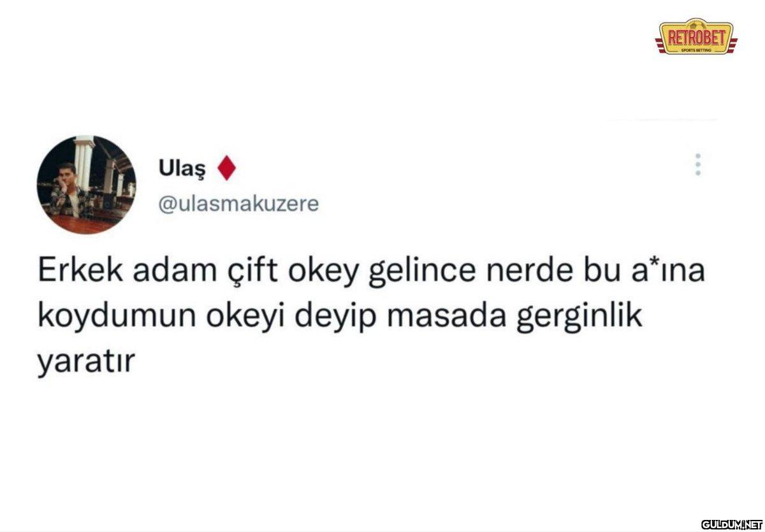Viewport: 765px width, 532px height.
Task: Open the three-dot more options menu
Action: click(698, 164)
